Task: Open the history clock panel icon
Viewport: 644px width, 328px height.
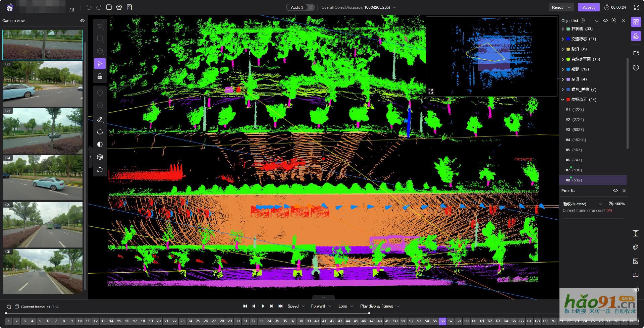Action: [x=636, y=68]
